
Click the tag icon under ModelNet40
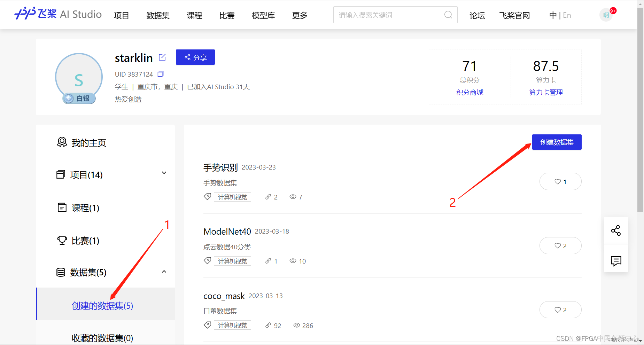207,261
